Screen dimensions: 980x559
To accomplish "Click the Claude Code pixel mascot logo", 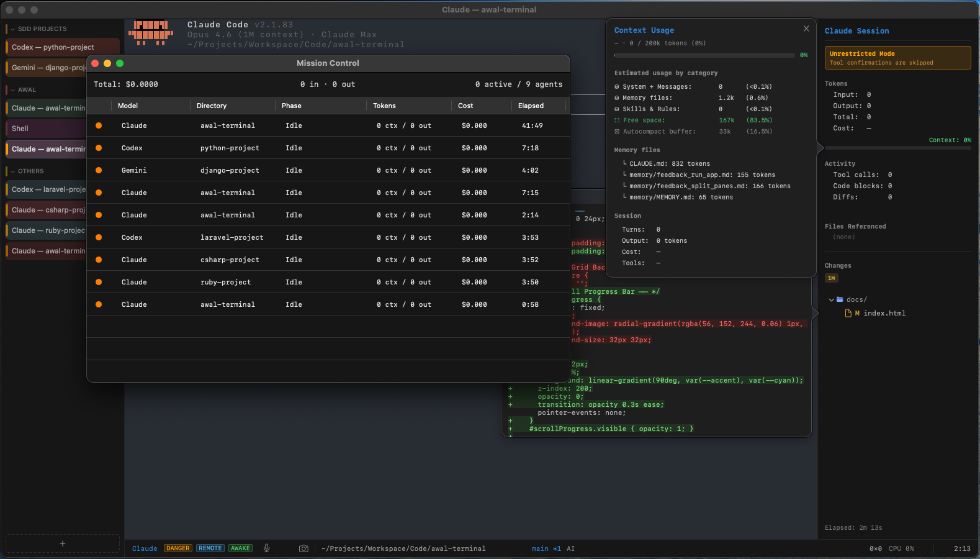I will point(151,33).
